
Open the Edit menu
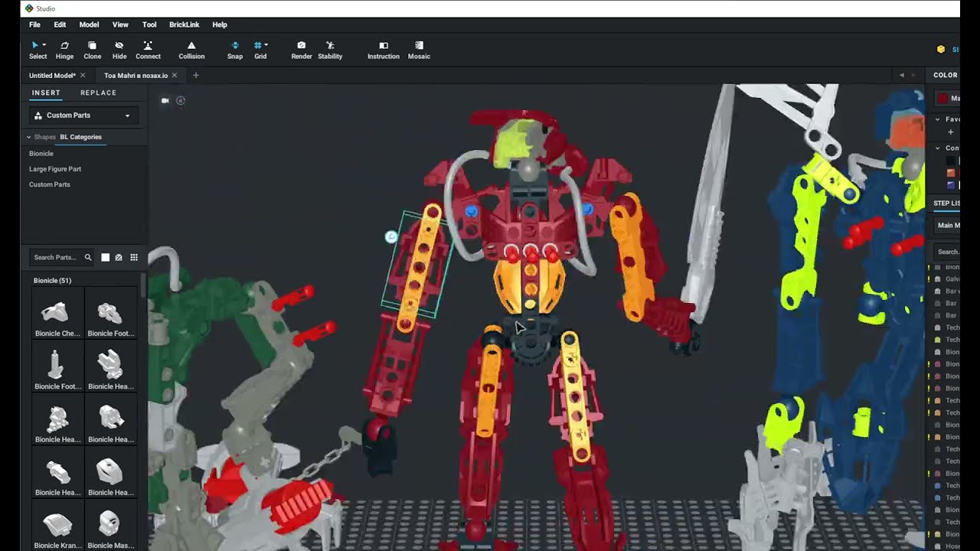click(60, 24)
